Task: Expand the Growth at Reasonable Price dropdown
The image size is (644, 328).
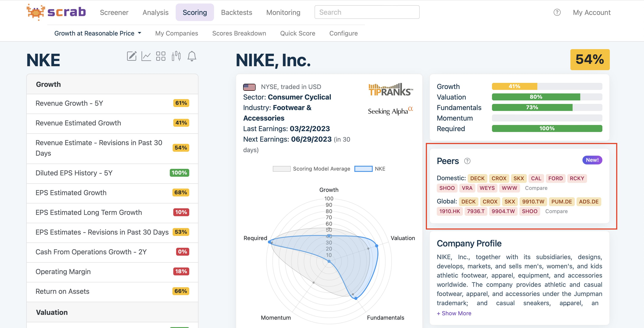Action: point(98,33)
